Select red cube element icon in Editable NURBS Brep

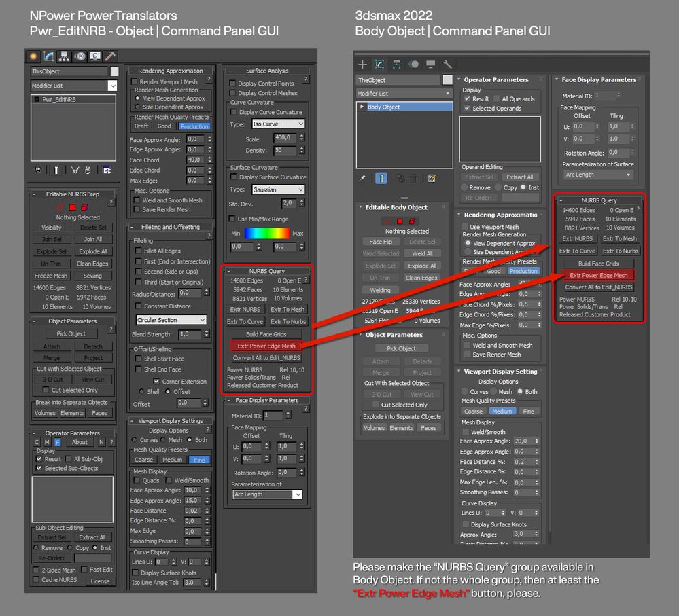coord(85,207)
